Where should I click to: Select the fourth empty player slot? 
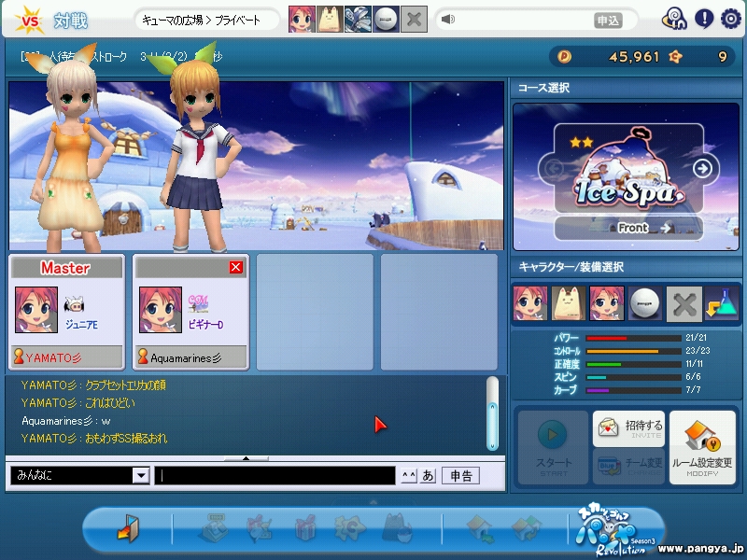(x=439, y=312)
